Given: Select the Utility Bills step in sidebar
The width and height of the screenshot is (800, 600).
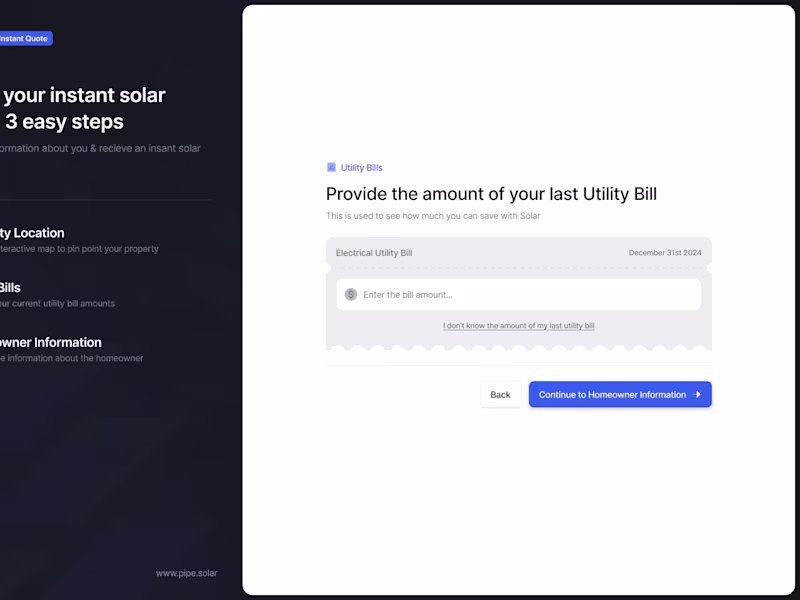Looking at the screenshot, I should (10, 288).
